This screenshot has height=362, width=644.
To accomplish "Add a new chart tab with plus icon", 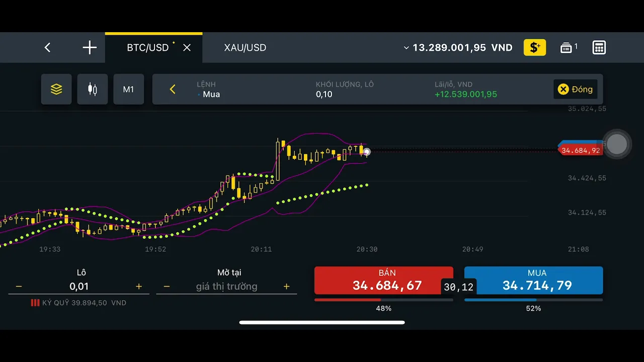I will coord(90,48).
